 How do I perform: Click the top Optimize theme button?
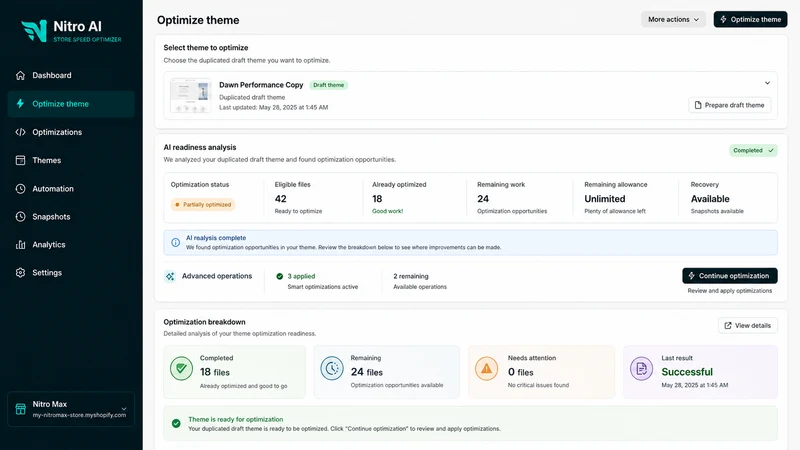[750, 19]
